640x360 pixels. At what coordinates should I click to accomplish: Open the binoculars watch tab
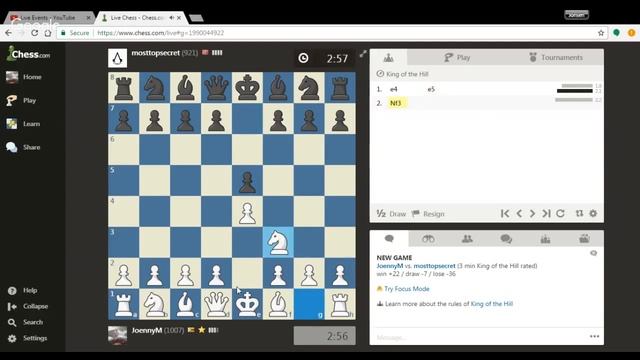[428, 238]
